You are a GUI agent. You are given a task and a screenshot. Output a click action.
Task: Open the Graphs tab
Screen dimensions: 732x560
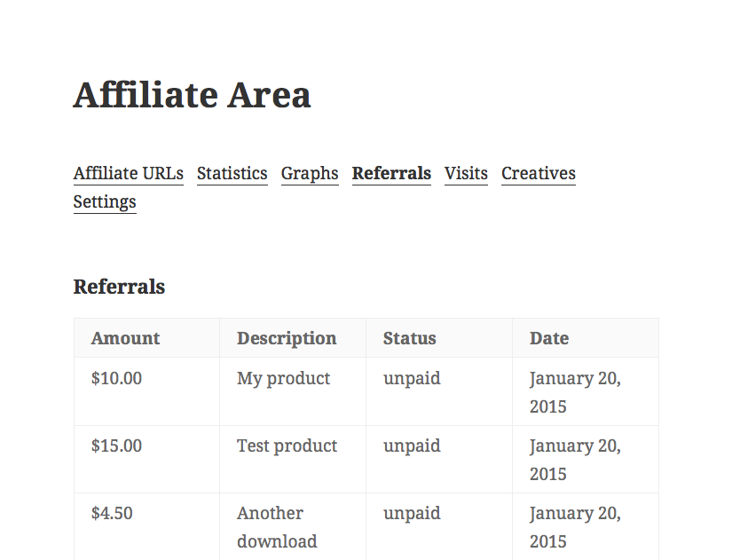[310, 173]
